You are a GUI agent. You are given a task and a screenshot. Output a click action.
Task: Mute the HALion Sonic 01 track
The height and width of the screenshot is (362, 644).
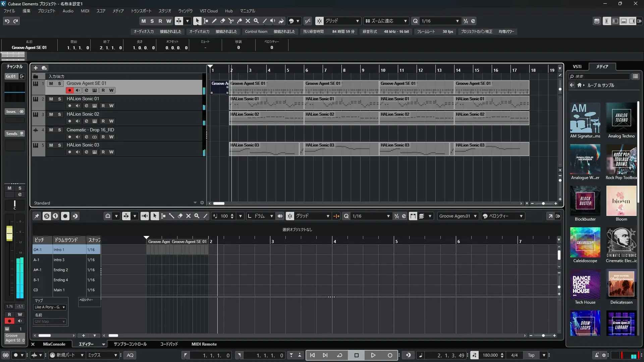click(x=51, y=99)
